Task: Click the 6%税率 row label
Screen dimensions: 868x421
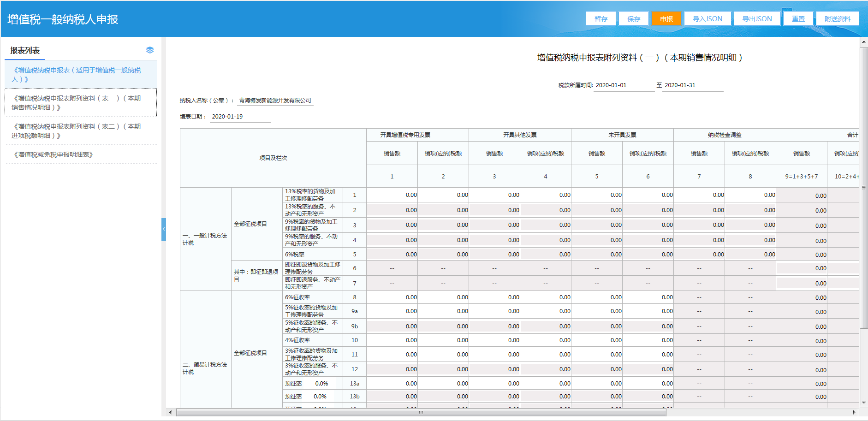Action: [312, 255]
